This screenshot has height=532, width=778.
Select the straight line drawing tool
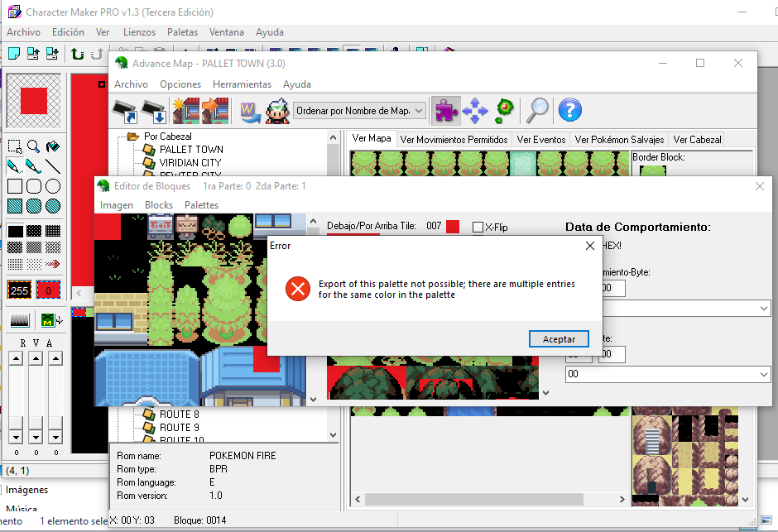(x=52, y=166)
